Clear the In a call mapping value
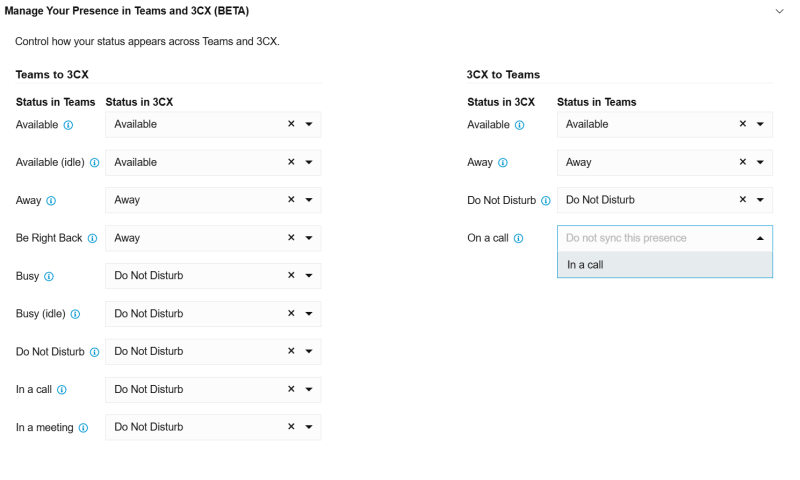Image resolution: width=800 pixels, height=480 pixels. click(x=291, y=389)
